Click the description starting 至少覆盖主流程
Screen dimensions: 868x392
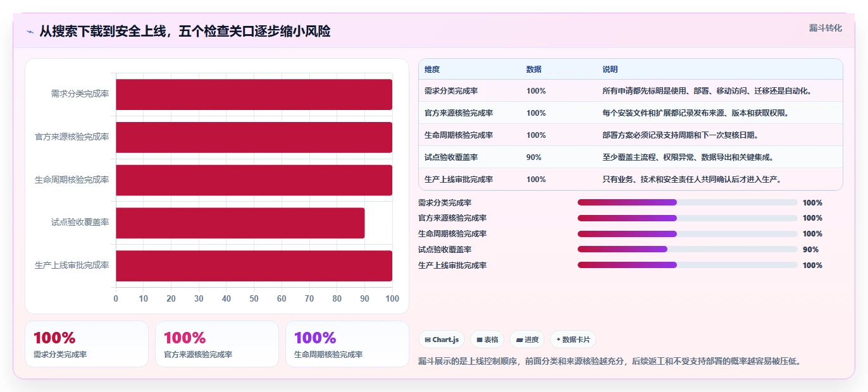pos(688,157)
